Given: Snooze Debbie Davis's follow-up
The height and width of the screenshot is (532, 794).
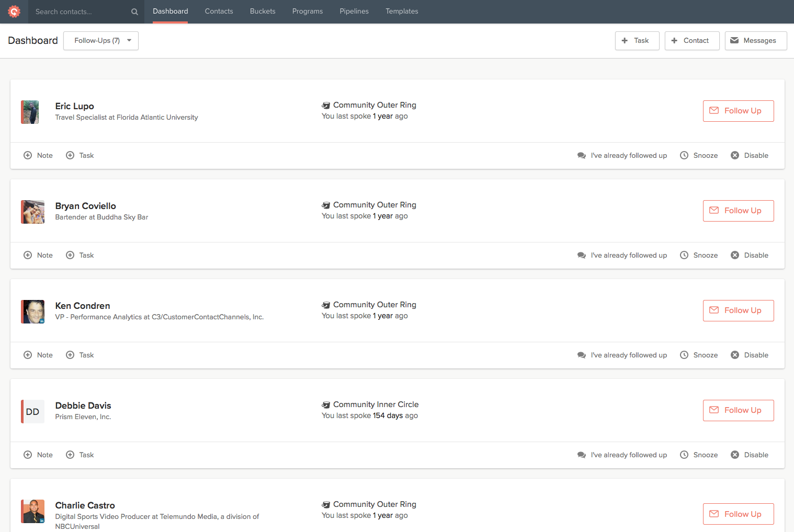Looking at the screenshot, I should [x=699, y=455].
